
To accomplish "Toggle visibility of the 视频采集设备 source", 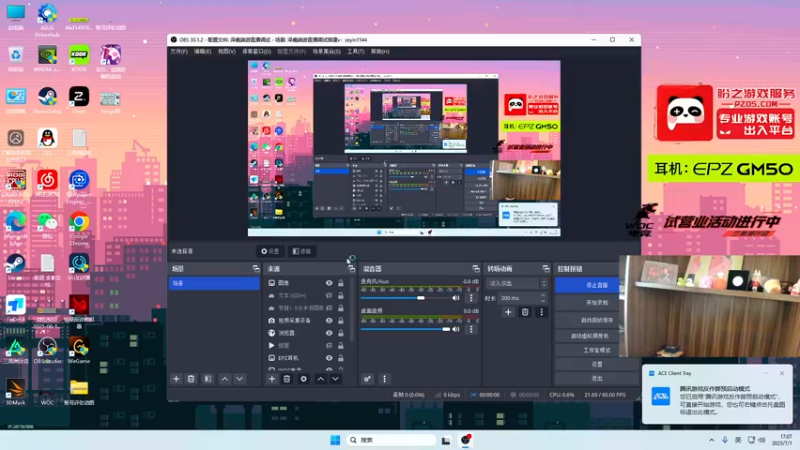I will point(329,320).
